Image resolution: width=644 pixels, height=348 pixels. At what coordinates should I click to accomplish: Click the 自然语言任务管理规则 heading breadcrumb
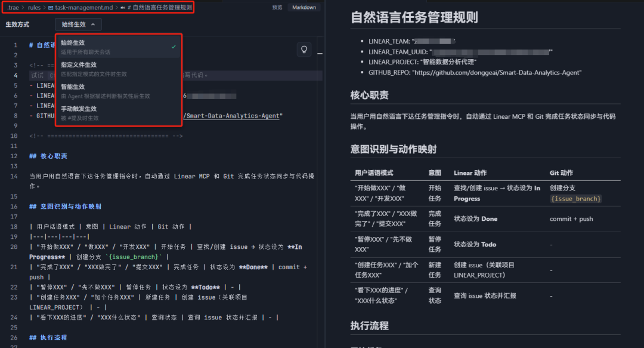pos(159,7)
